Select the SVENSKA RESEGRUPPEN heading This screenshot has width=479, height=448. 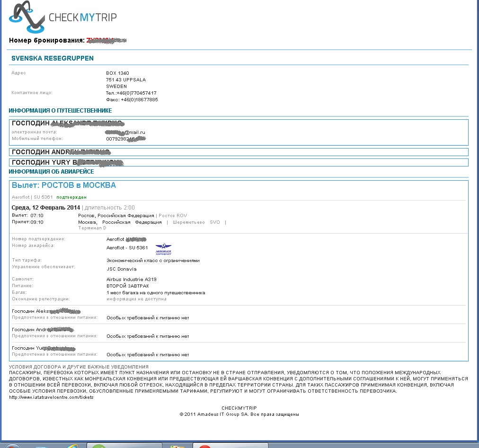point(53,58)
